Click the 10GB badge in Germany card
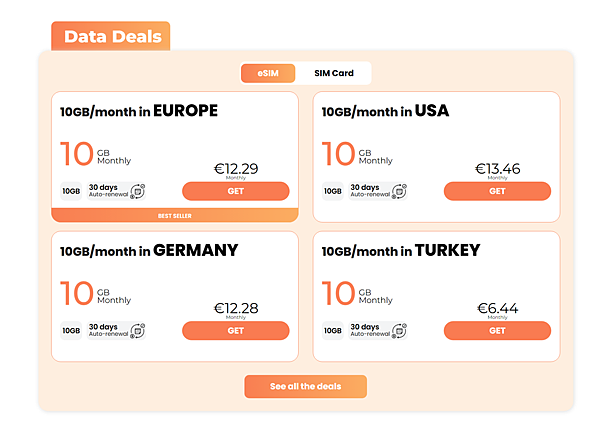The height and width of the screenshot is (425, 600). [72, 330]
